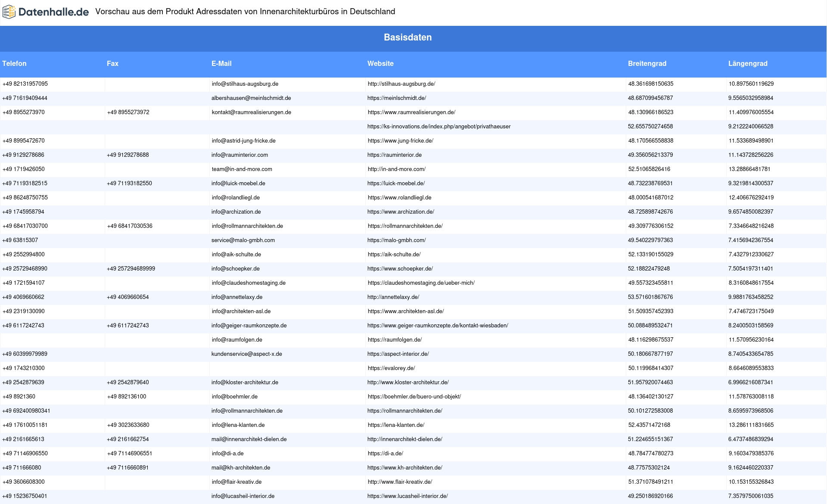Click fax number +49 257294689999
This screenshot has width=827, height=504.
click(131, 269)
